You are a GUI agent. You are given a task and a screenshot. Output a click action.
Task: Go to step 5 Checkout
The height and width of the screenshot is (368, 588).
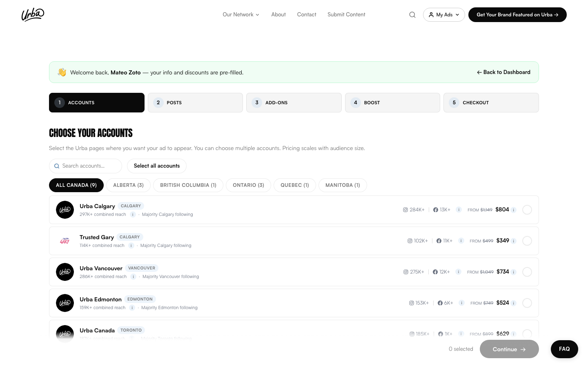click(491, 103)
